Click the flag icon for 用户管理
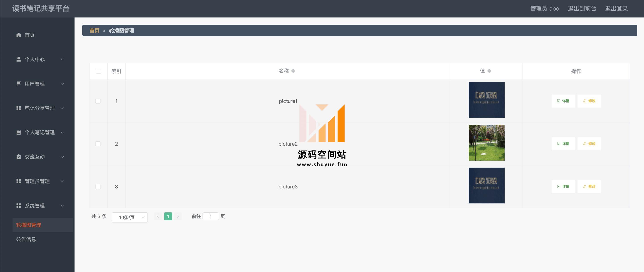 [x=19, y=84]
